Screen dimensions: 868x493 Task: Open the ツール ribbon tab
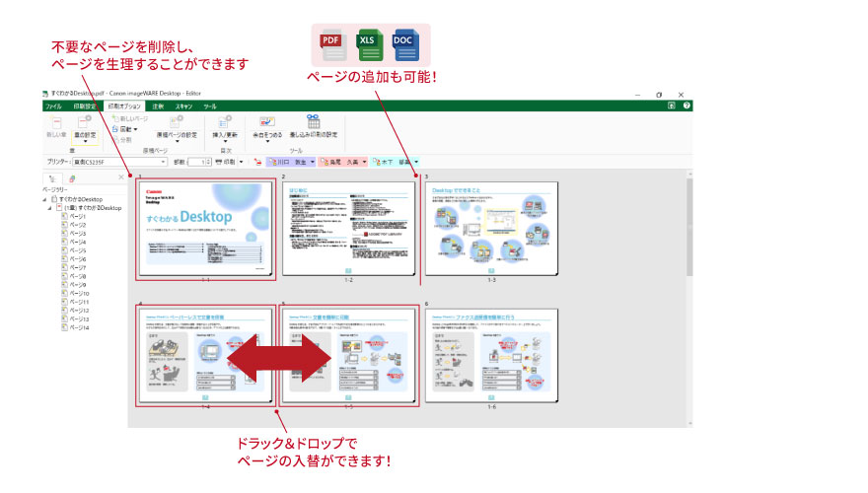[x=210, y=106]
